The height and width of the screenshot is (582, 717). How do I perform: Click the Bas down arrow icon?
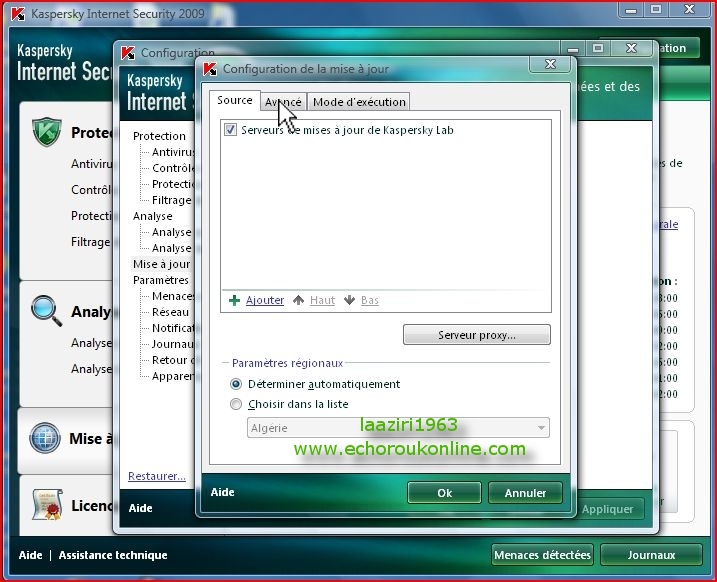[x=349, y=300]
